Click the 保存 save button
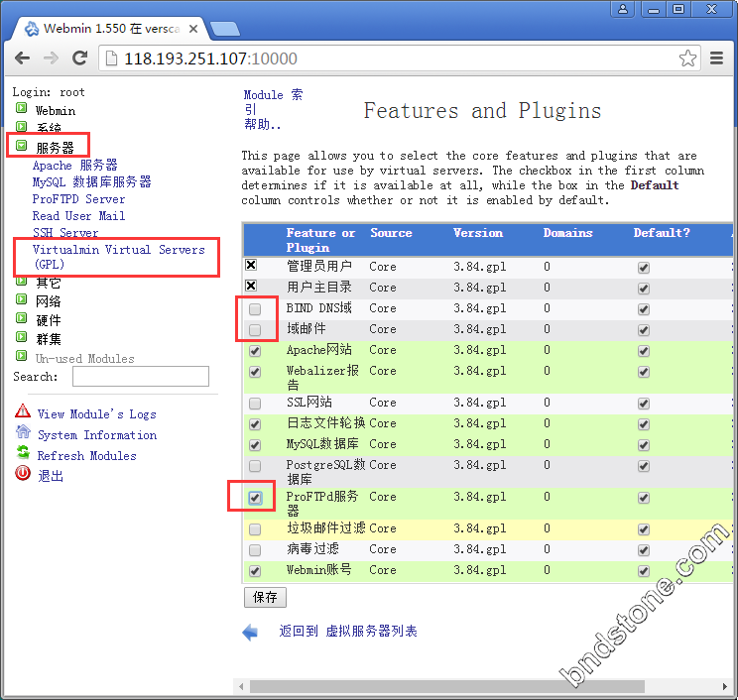The width and height of the screenshot is (738, 700). point(265,597)
